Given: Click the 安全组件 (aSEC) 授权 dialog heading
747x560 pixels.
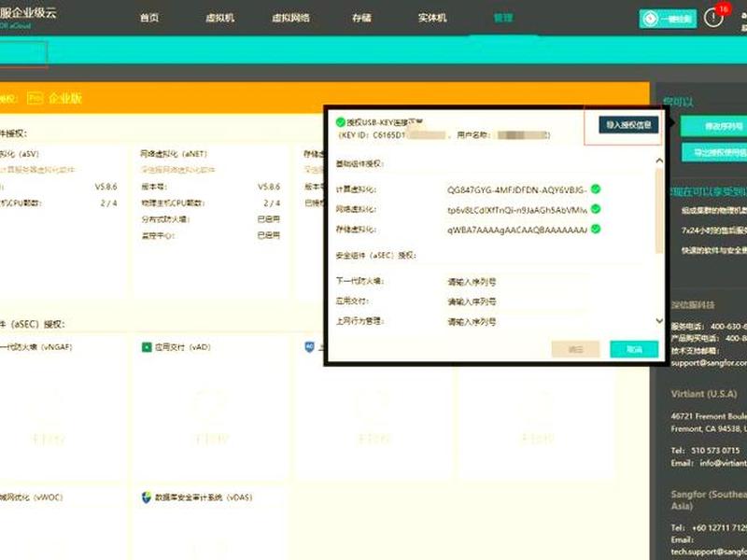Looking at the screenshot, I should pos(376,255).
